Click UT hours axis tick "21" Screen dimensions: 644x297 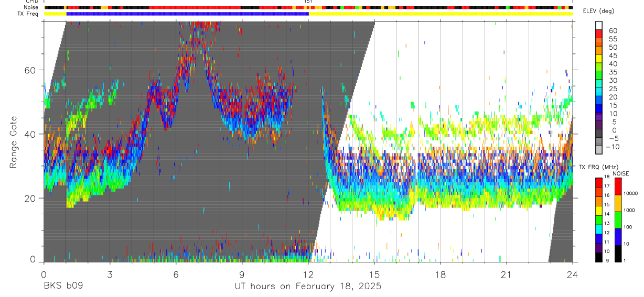coord(506,274)
